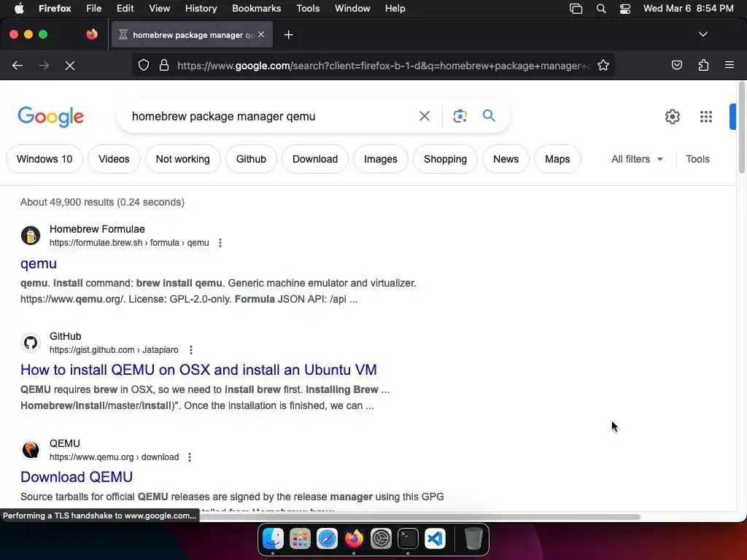Open options for QEMU download result
Viewport: 747px width, 560px height.
pos(190,457)
